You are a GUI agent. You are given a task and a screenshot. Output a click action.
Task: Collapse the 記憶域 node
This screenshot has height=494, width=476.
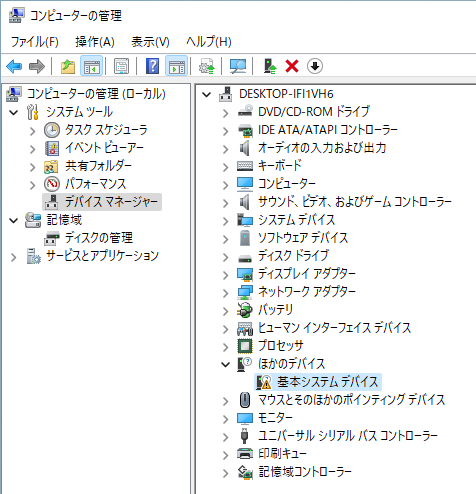click(x=14, y=220)
